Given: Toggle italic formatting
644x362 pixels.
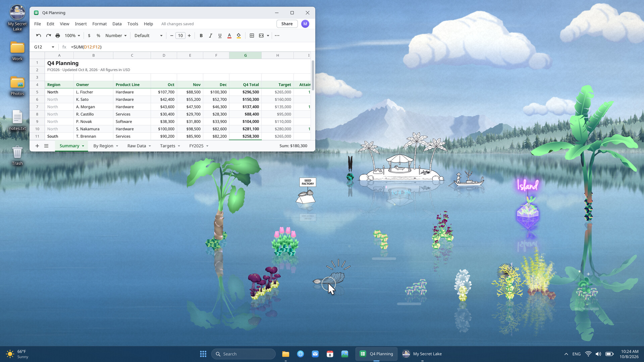Looking at the screenshot, I should [x=210, y=36].
